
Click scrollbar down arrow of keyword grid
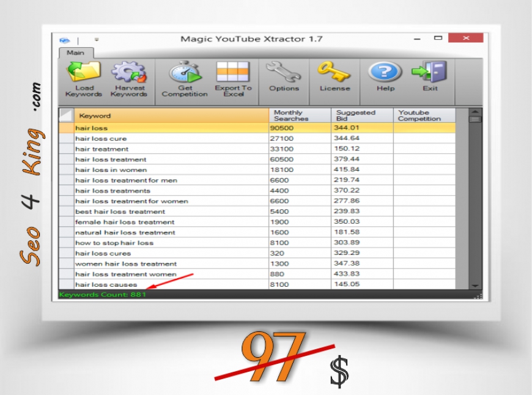tap(475, 286)
